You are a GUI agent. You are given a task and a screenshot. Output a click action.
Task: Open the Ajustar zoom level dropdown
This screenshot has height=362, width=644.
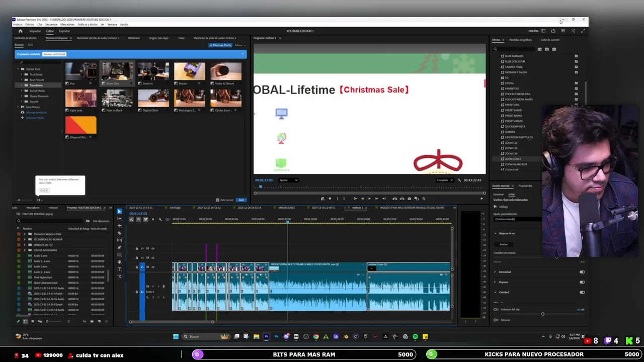pyautogui.click(x=288, y=180)
